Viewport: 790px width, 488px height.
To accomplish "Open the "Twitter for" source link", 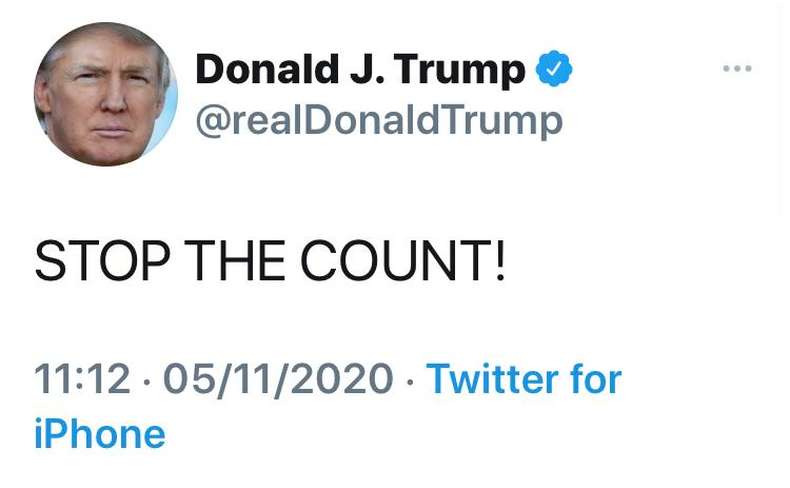I will [524, 379].
